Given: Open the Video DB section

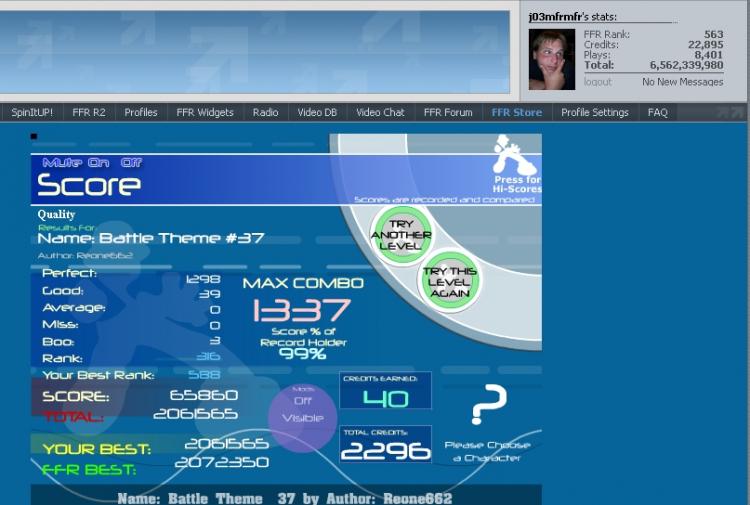Looking at the screenshot, I should (317, 112).
